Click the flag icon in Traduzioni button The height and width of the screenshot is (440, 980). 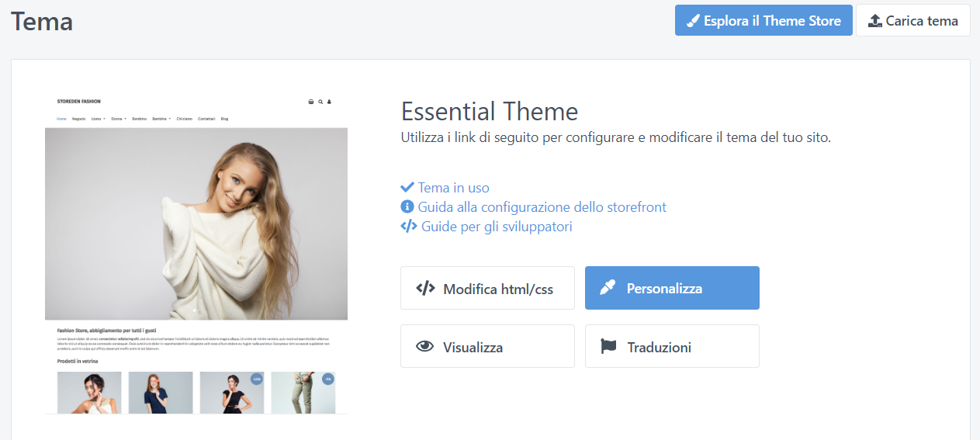click(609, 347)
